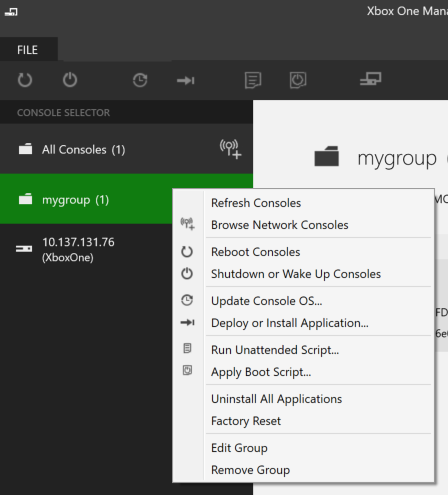Viewport: 448px width, 495px height.
Task: Click the Update Console OS clock toolbar icon
Action: [x=140, y=80]
